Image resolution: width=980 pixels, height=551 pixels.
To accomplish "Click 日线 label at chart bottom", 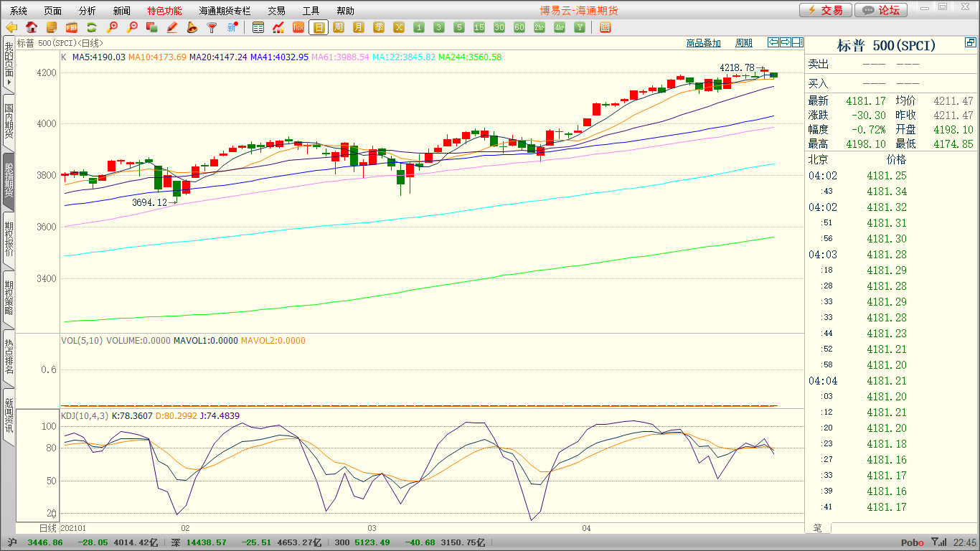I will [x=47, y=528].
